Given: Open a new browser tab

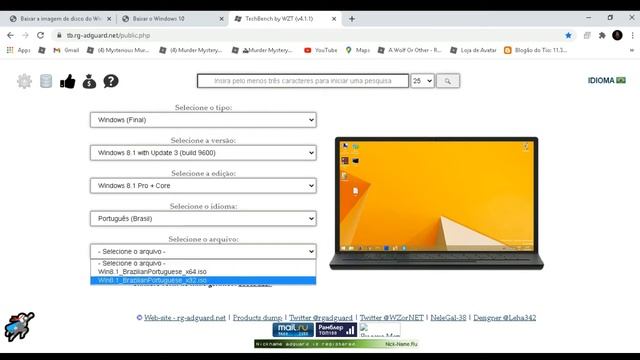Looking at the screenshot, I should [x=352, y=19].
